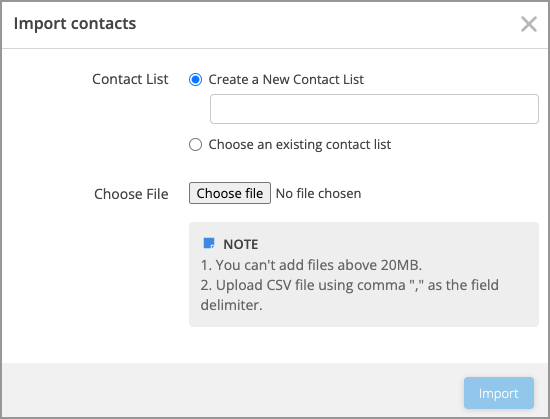550x419 pixels.
Task: Click the No file chosen status text
Action: (318, 193)
